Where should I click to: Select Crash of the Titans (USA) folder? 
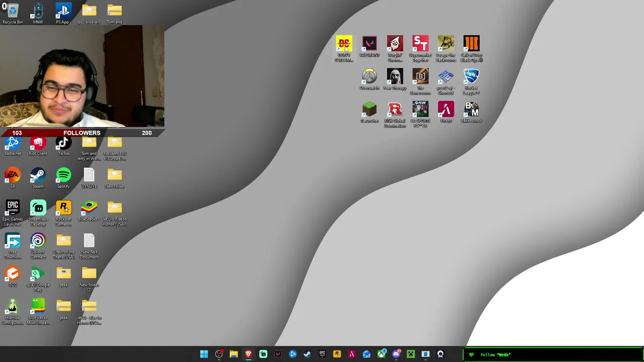coord(63,246)
